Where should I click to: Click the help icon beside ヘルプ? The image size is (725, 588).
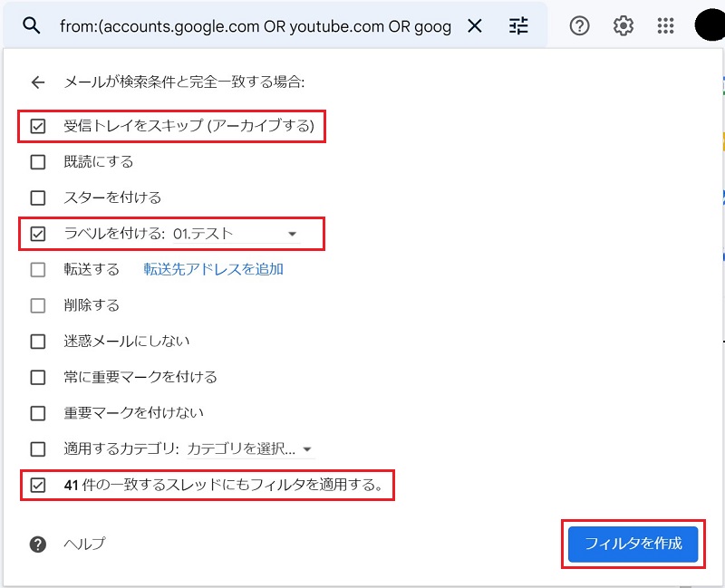[38, 545]
